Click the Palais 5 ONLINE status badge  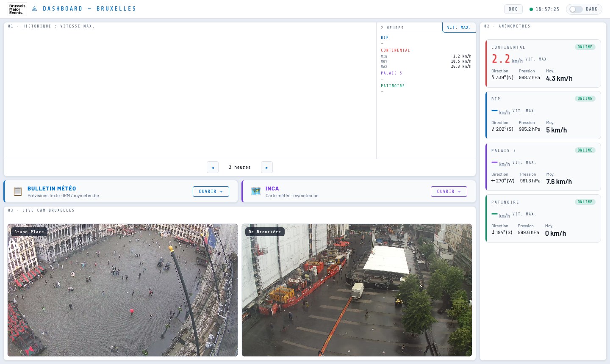point(585,150)
